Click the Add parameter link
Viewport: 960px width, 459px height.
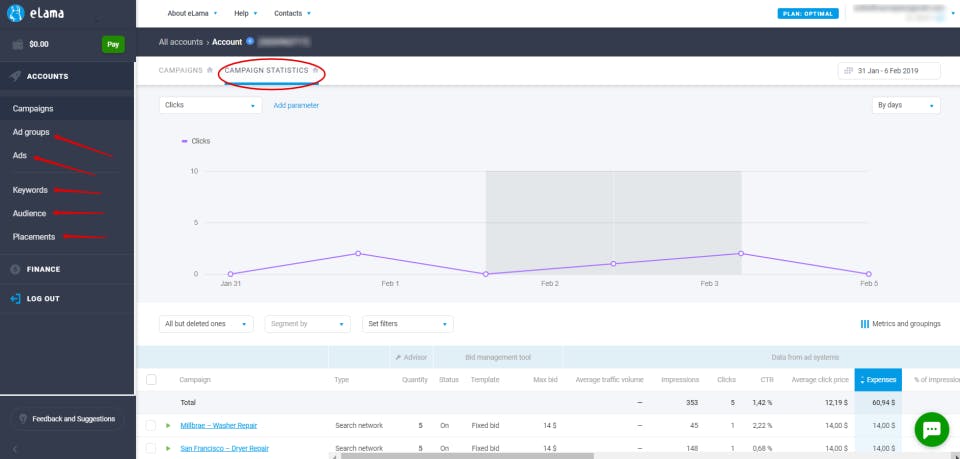296,105
